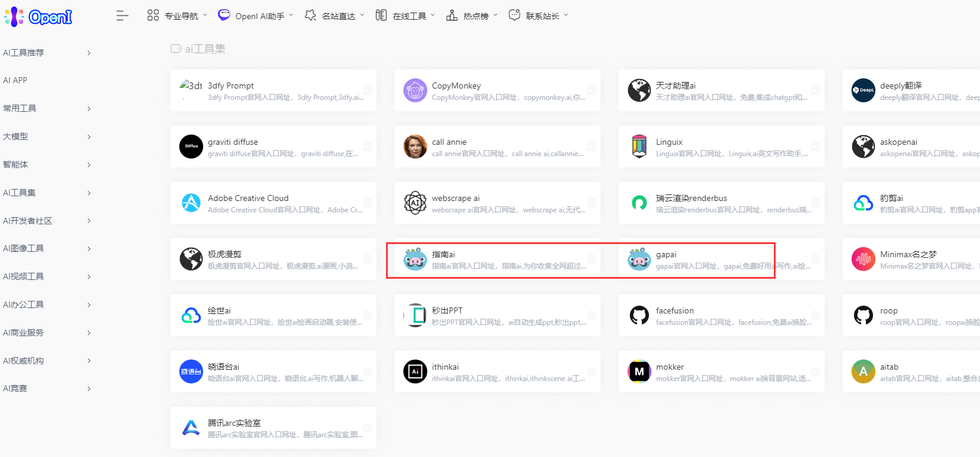This screenshot has height=457, width=980.
Task: Open the ithinkai title link
Action: point(445,367)
